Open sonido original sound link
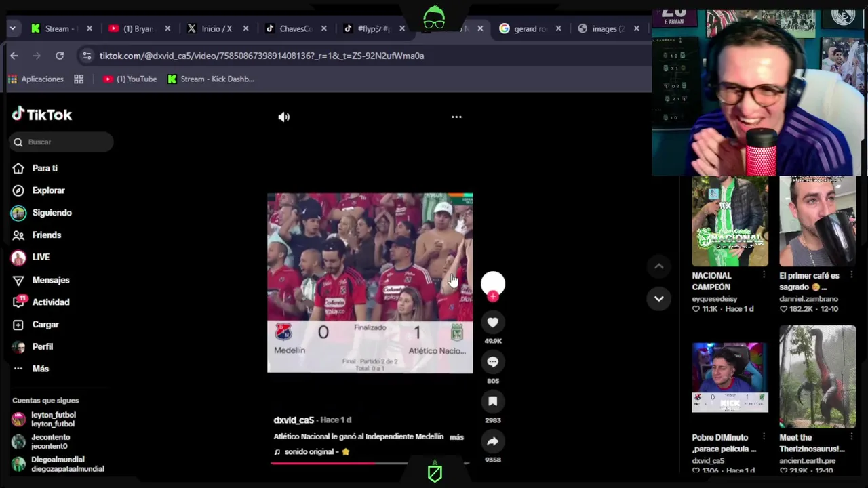 [x=311, y=452]
